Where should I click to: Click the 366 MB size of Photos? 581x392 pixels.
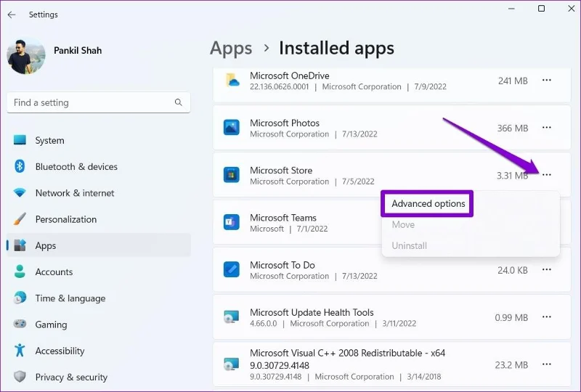point(513,128)
